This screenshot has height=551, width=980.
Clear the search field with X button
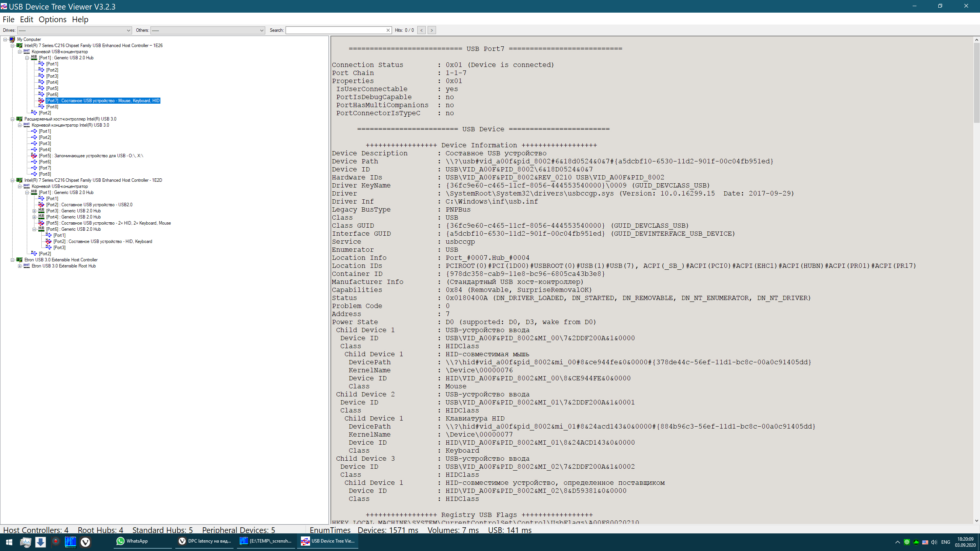[x=388, y=30]
